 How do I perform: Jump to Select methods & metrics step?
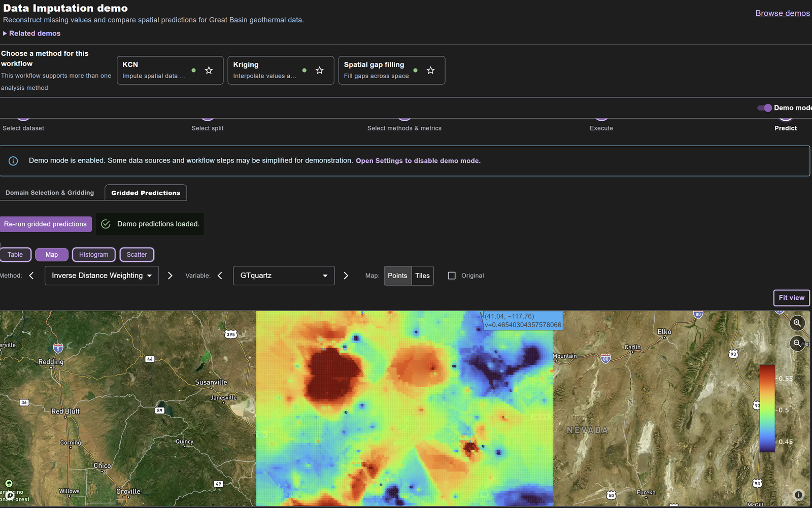(x=404, y=128)
